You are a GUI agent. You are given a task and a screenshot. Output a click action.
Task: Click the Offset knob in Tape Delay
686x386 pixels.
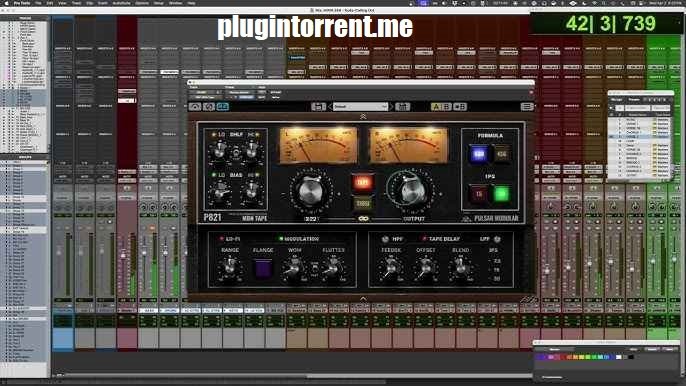tap(425, 267)
